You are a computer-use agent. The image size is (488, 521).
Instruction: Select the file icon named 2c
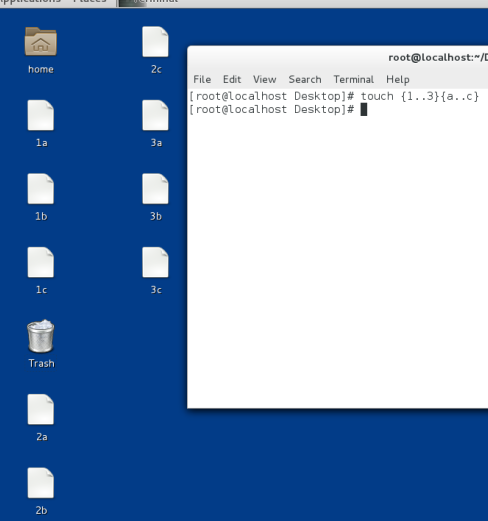click(155, 42)
